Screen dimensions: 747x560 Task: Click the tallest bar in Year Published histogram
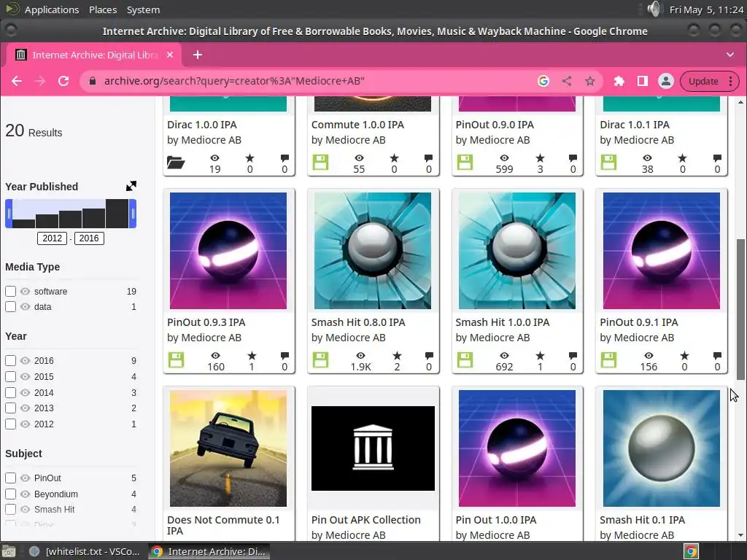pyautogui.click(x=117, y=214)
